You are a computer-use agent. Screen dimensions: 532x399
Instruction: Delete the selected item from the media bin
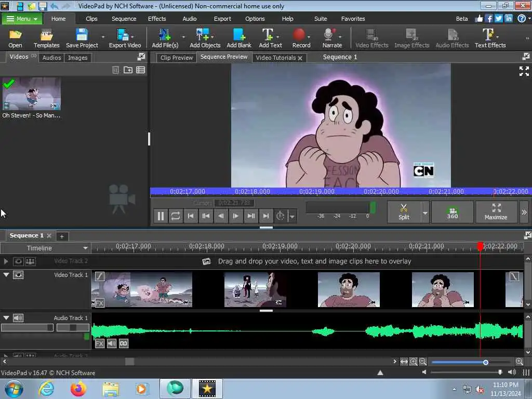pyautogui.click(x=115, y=70)
